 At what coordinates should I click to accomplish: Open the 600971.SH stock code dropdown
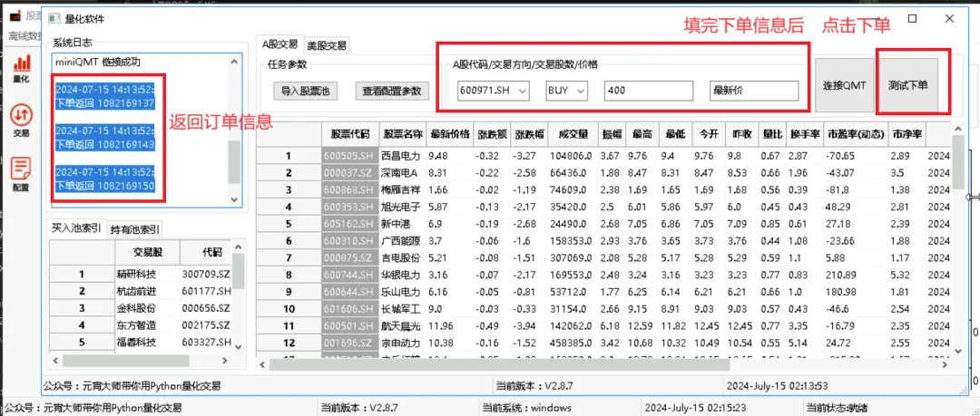494,91
